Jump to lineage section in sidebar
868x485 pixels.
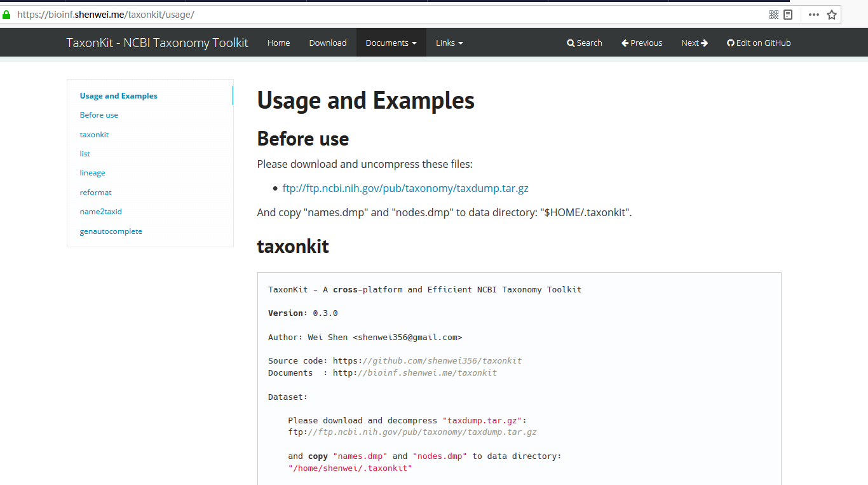click(x=93, y=173)
